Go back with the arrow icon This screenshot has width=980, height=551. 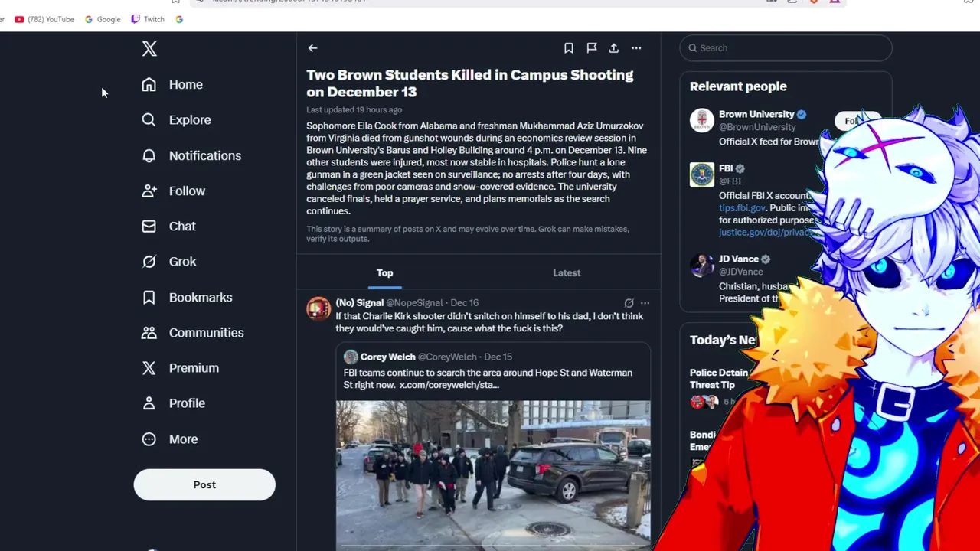[x=312, y=48]
